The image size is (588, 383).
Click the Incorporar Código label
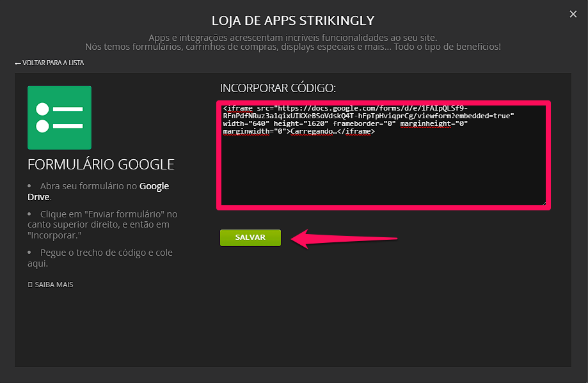coord(278,88)
